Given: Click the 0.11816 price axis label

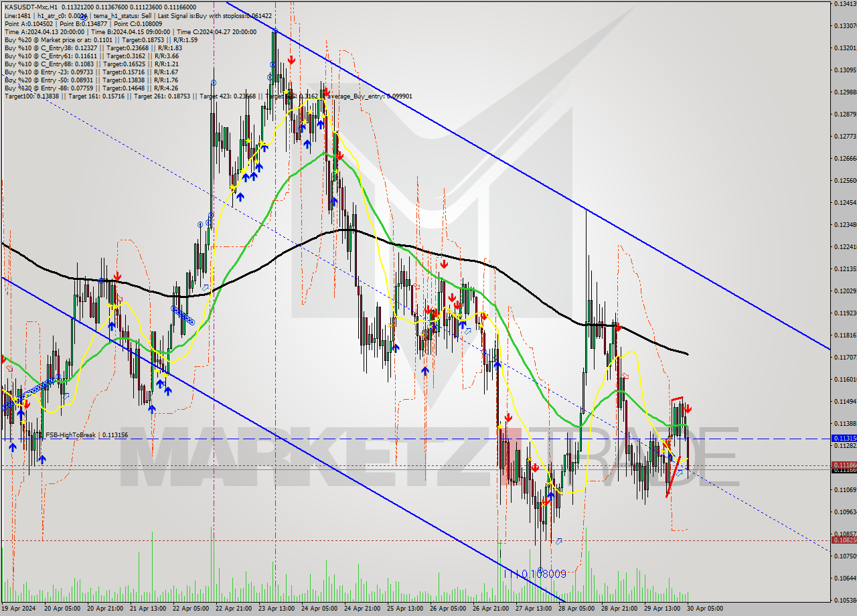Looking at the screenshot, I should point(846,335).
